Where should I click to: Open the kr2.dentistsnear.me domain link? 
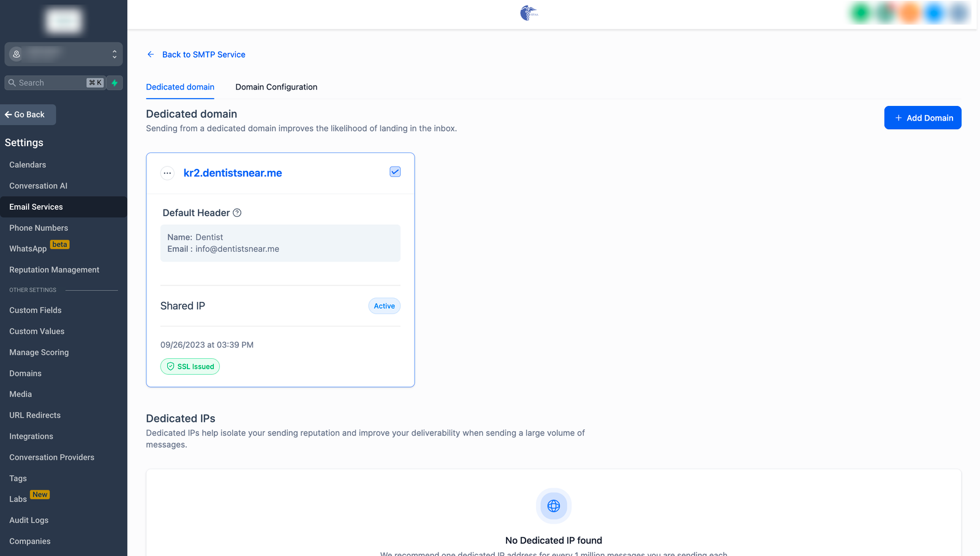click(233, 173)
